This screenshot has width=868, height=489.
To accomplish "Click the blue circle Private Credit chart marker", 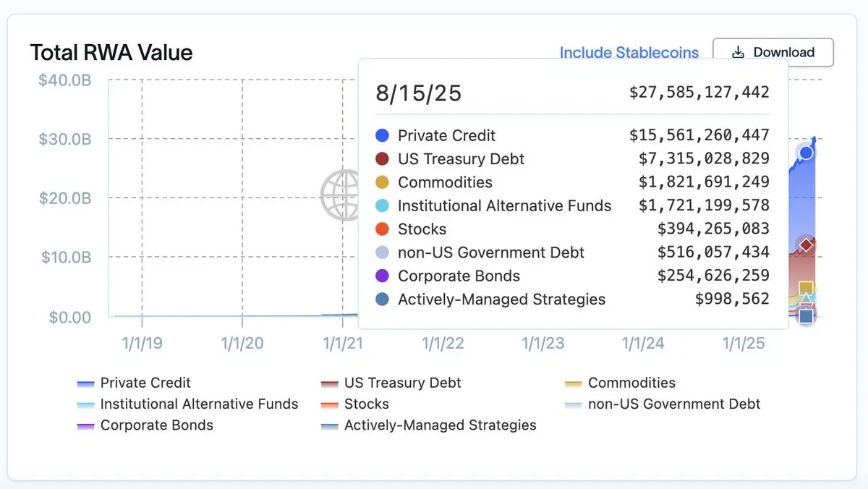I will click(806, 153).
